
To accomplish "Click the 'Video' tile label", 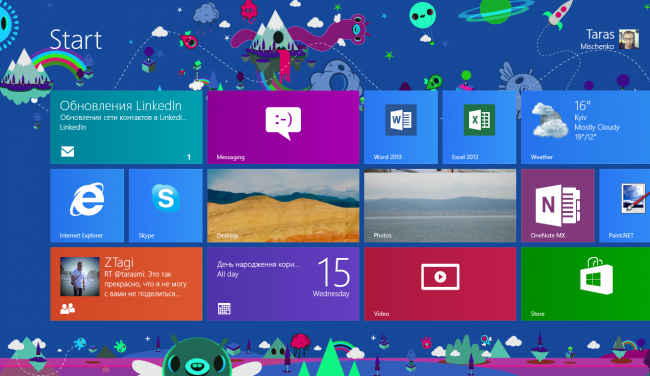I will (381, 314).
